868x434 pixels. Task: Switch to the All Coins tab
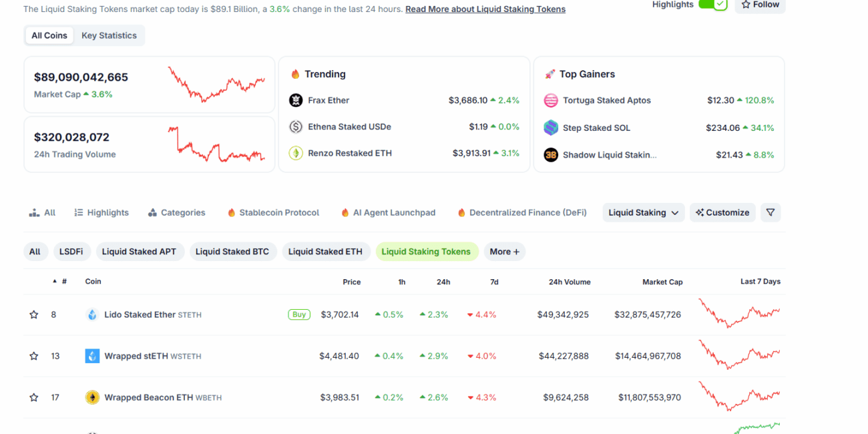(49, 35)
